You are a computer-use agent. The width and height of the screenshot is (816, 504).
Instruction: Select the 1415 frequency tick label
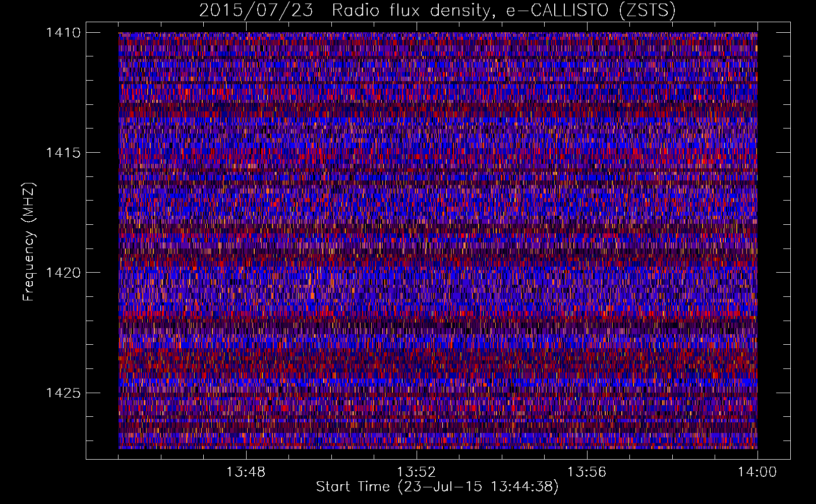point(63,153)
